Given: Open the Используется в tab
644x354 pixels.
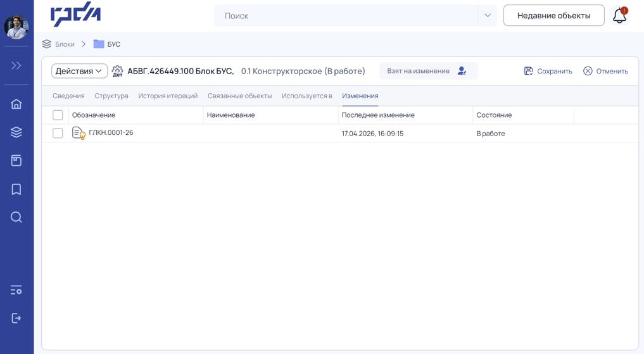Looking at the screenshot, I should [307, 96].
